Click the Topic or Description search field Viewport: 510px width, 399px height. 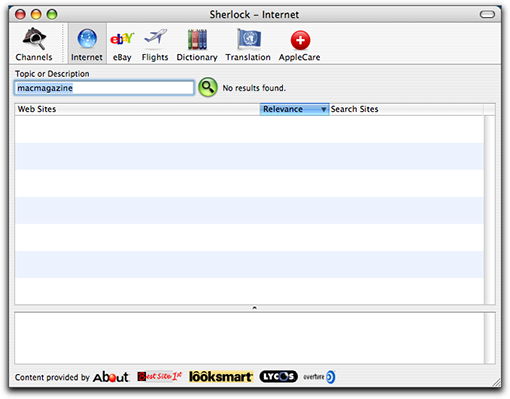click(x=104, y=88)
